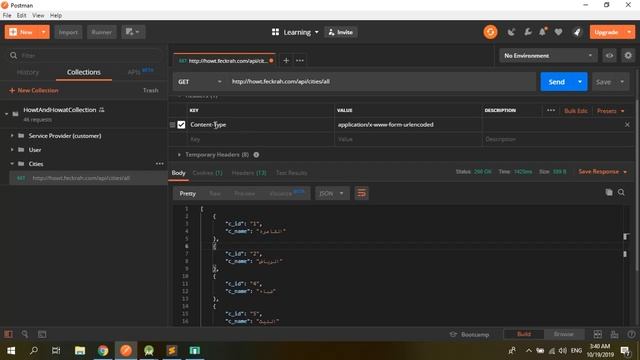640x360 pixels.
Task: Open the No Environment dropdown
Action: click(x=548, y=56)
